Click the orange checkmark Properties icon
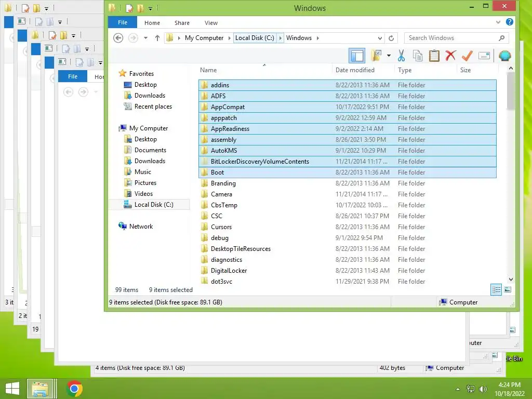Viewport: 532px width, 399px height. [x=467, y=56]
